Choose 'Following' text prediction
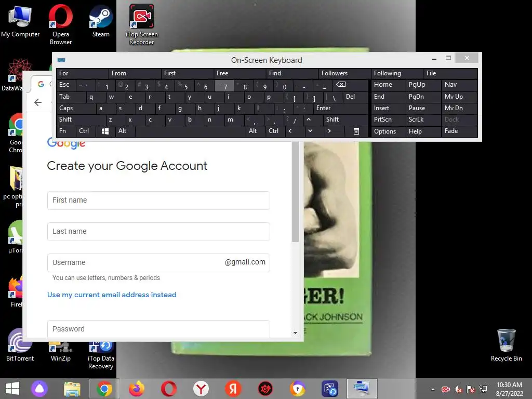Viewport: 532px width, 399px height. pyautogui.click(x=397, y=74)
